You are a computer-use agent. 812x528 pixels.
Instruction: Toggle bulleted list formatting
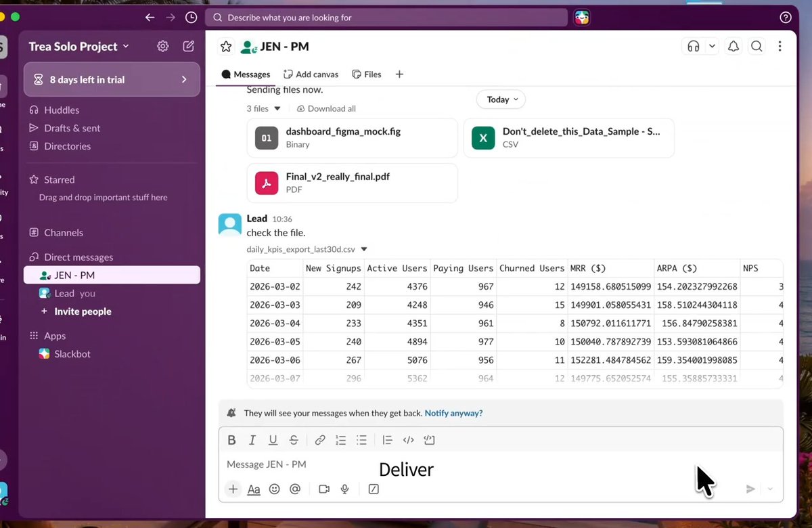coord(361,440)
